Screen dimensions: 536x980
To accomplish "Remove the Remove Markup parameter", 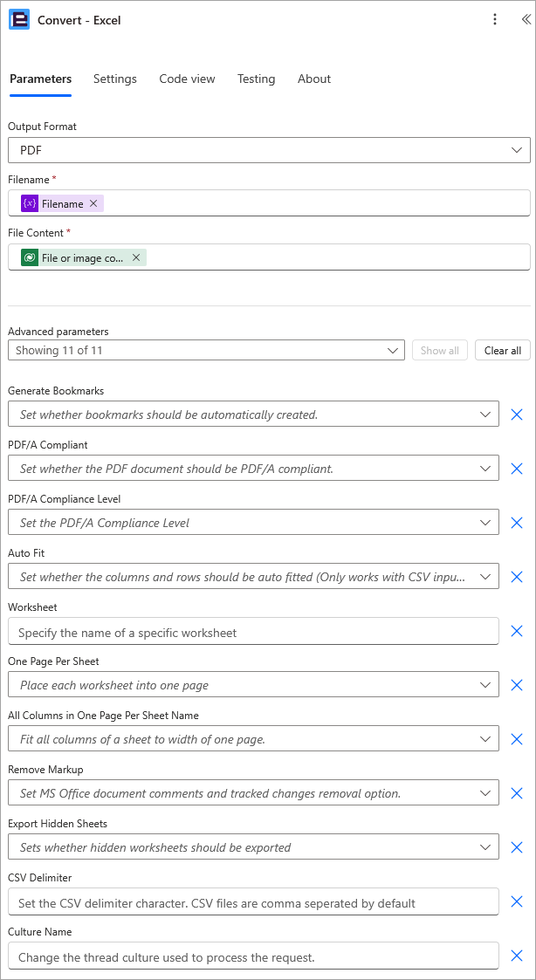I will pos(517,792).
